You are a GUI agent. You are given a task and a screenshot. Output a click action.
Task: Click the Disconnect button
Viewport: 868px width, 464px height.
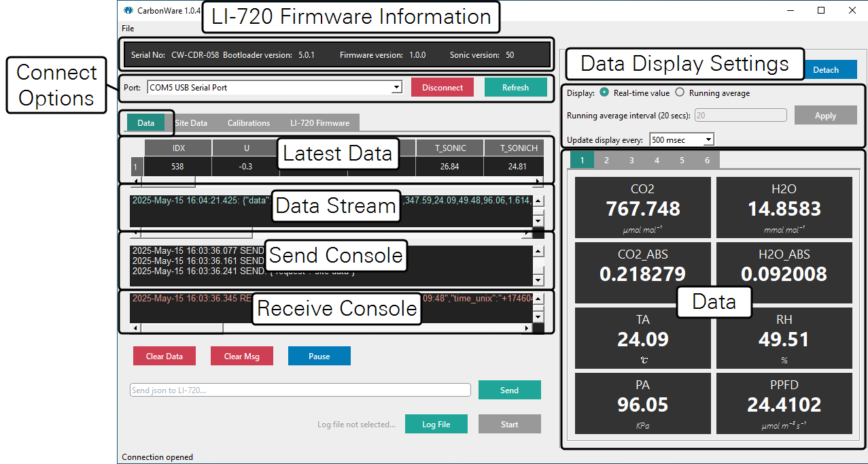point(442,88)
